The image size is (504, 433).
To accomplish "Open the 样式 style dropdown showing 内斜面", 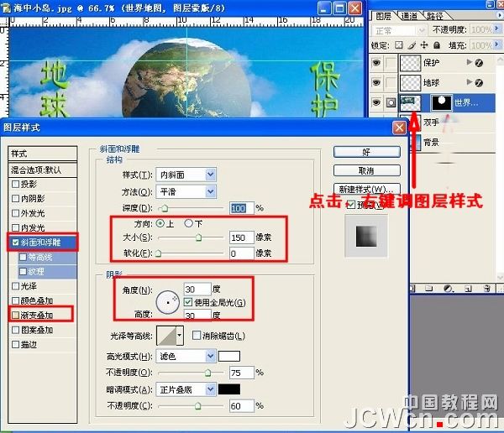I will point(186,175).
